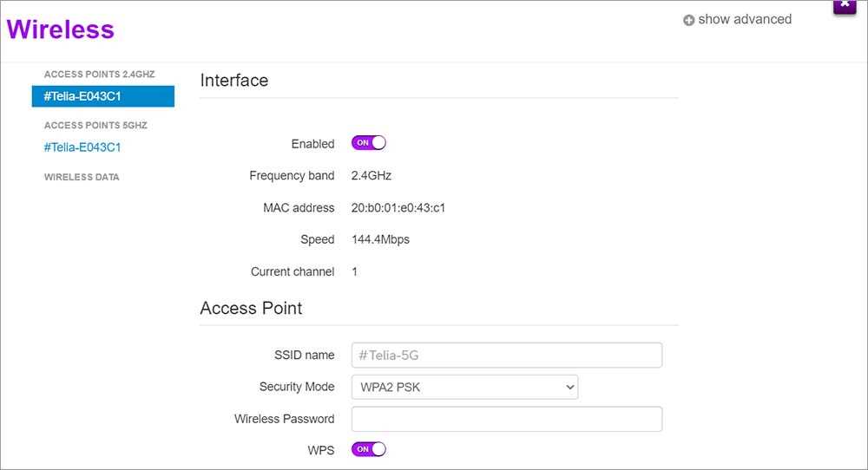
Task: Click the Access Point section heading
Action: (252, 309)
